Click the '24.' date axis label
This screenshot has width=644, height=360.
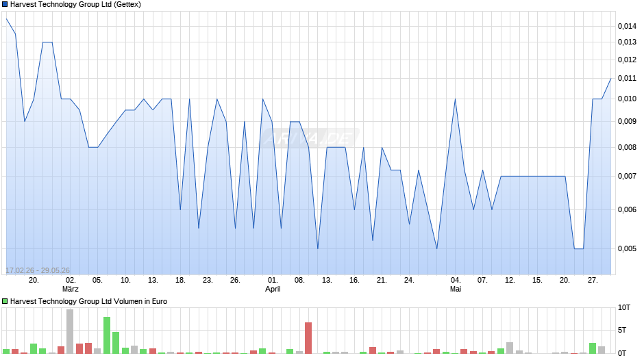tap(409, 281)
